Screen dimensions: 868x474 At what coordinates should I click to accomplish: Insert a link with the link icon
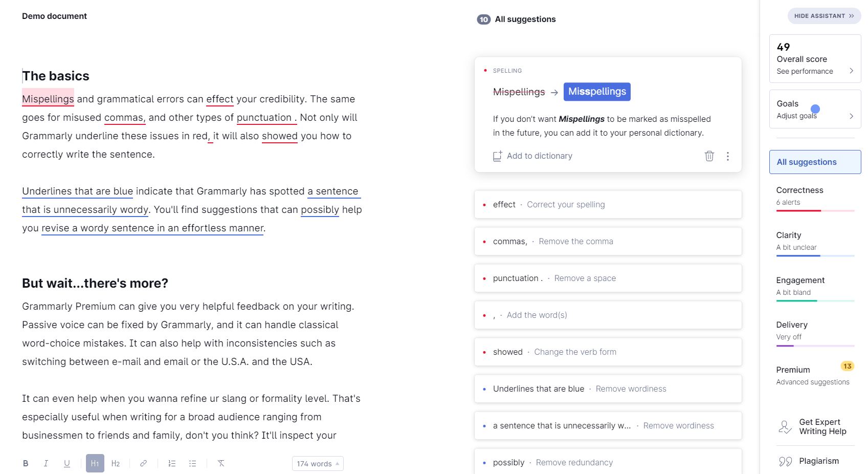pos(144,463)
